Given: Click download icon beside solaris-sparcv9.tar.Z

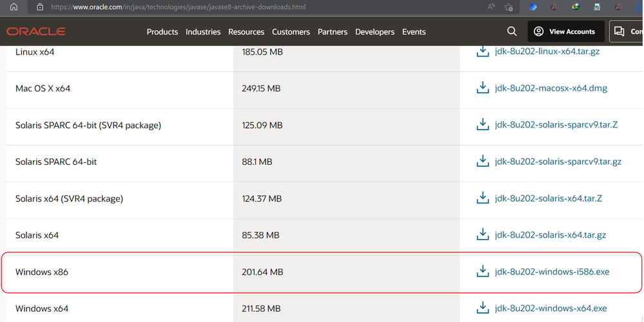Looking at the screenshot, I should (483, 124).
